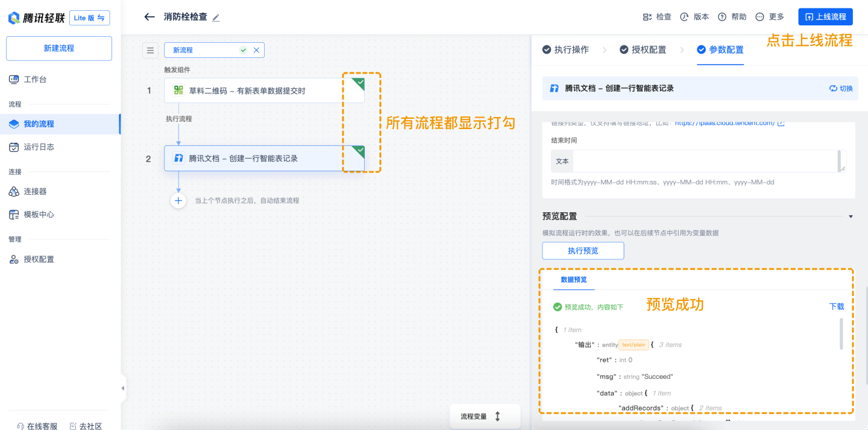This screenshot has width=868, height=430.
Task: Switch to the 参数配置 step tab
Action: click(x=720, y=49)
